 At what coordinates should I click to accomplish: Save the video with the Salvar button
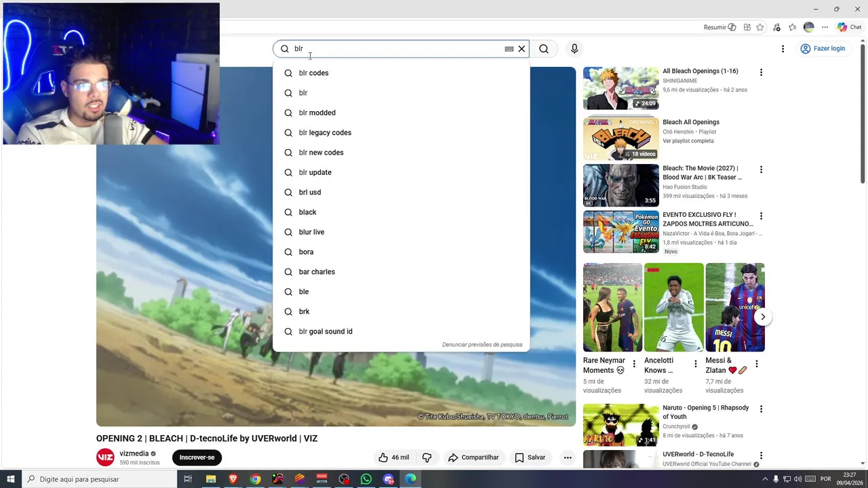point(530,457)
